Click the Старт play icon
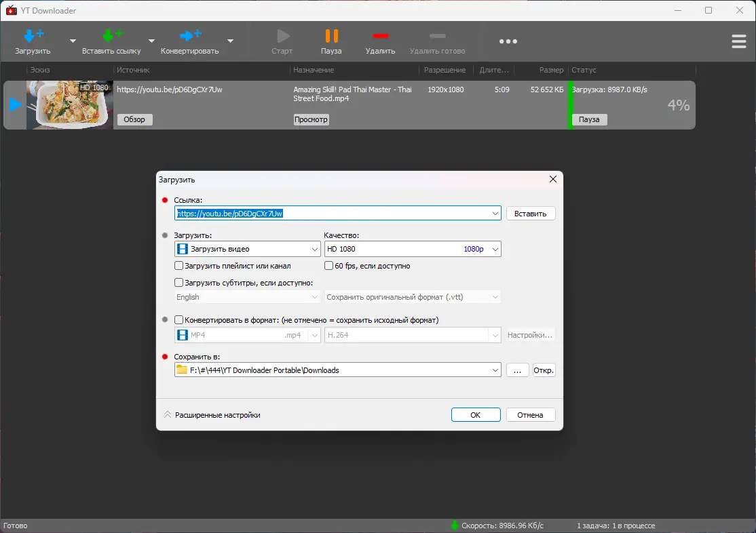 282,37
